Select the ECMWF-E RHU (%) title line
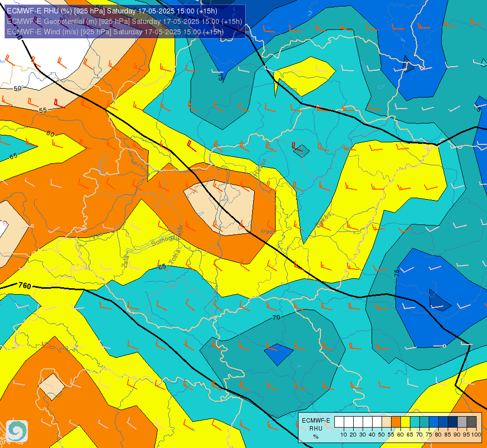This screenshot has height=448, width=487. 112,11
